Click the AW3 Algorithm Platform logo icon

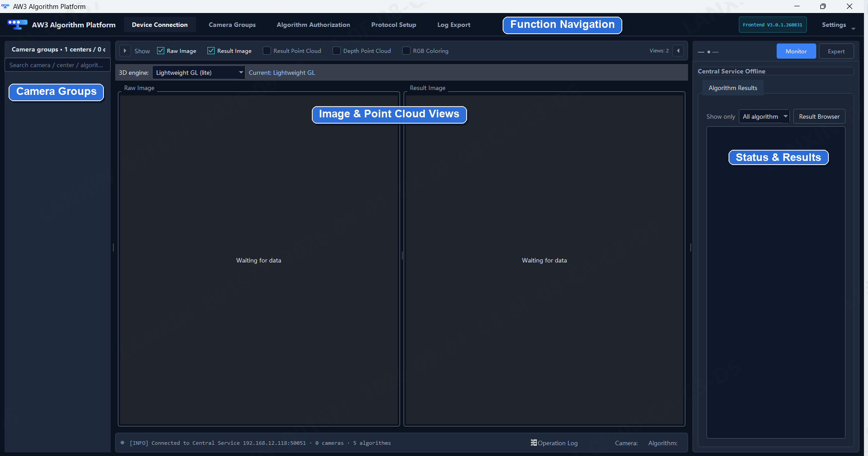pyautogui.click(x=17, y=24)
